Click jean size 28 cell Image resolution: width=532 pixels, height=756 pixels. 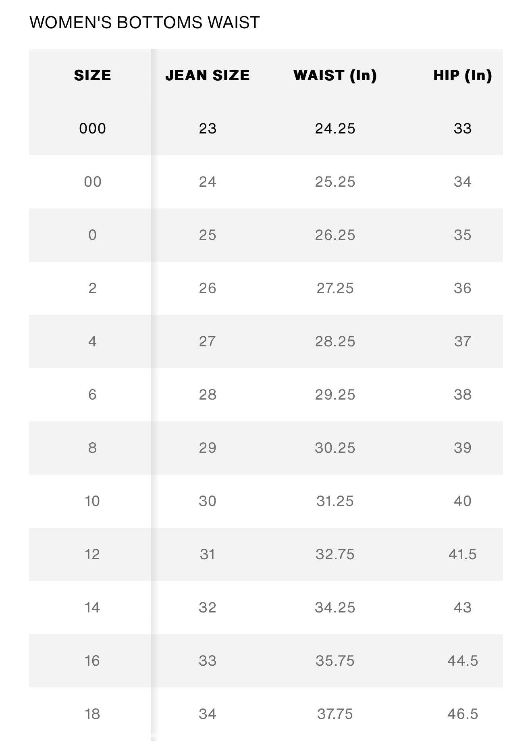tap(208, 395)
